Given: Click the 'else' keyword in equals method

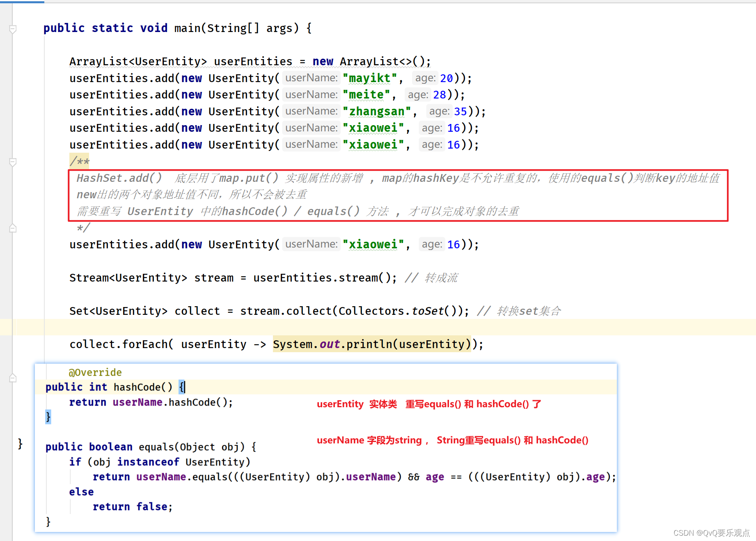Looking at the screenshot, I should (81, 492).
